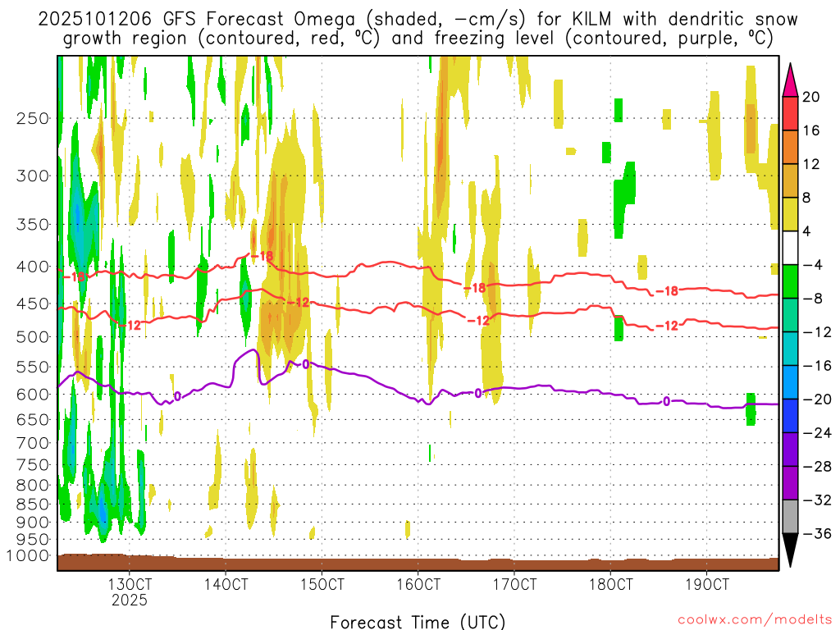The width and height of the screenshot is (840, 630).
Task: Click the 1000 pressure level label
Action: (x=29, y=555)
